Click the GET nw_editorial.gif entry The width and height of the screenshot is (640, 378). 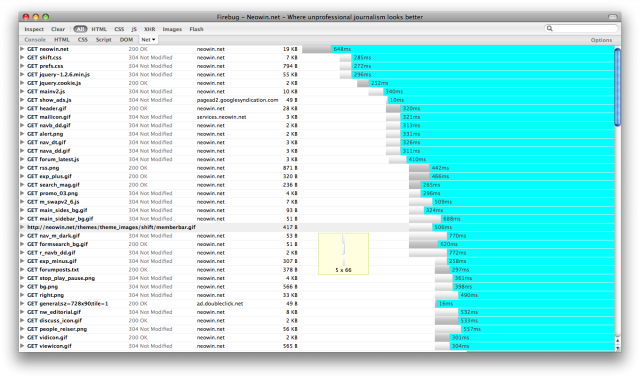click(54, 312)
